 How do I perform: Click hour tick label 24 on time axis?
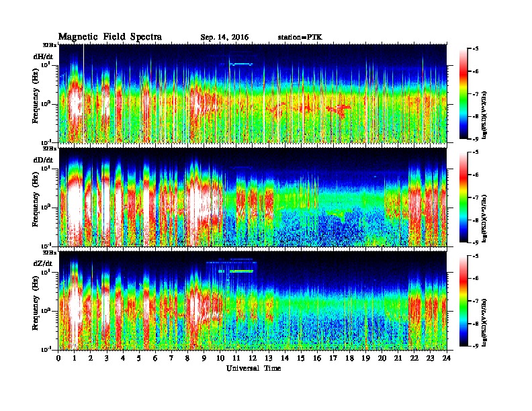(x=447, y=358)
